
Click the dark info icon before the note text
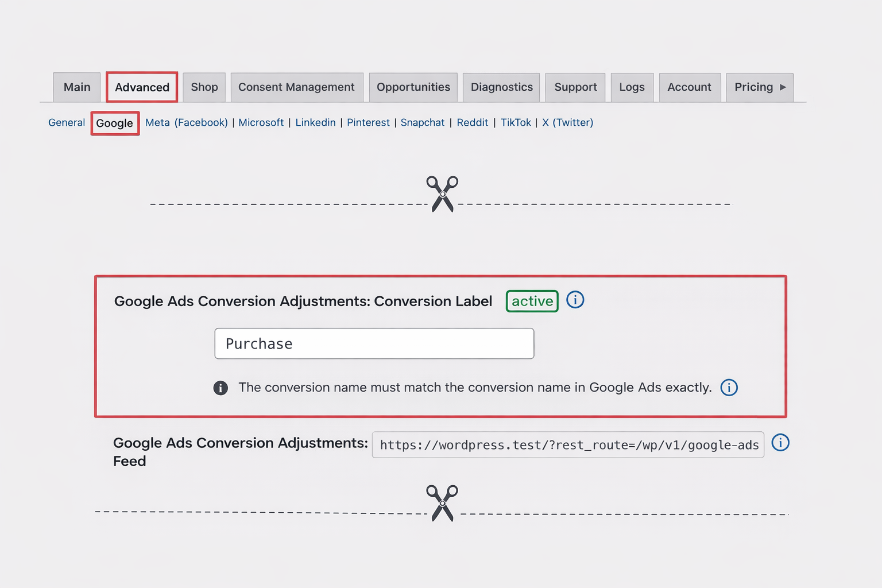pos(220,388)
